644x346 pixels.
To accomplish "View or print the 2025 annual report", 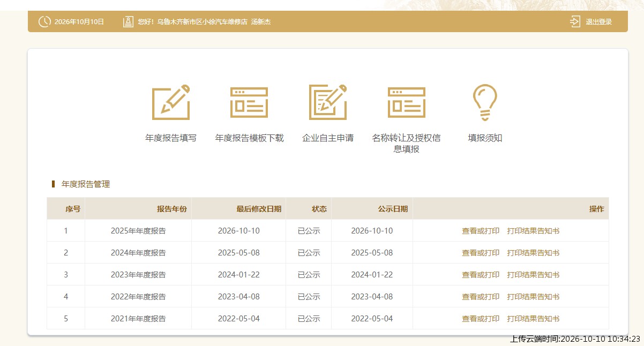I will point(481,231).
